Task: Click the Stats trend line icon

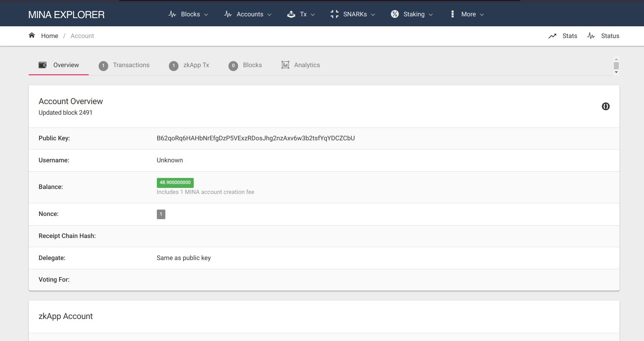Action: tap(552, 36)
